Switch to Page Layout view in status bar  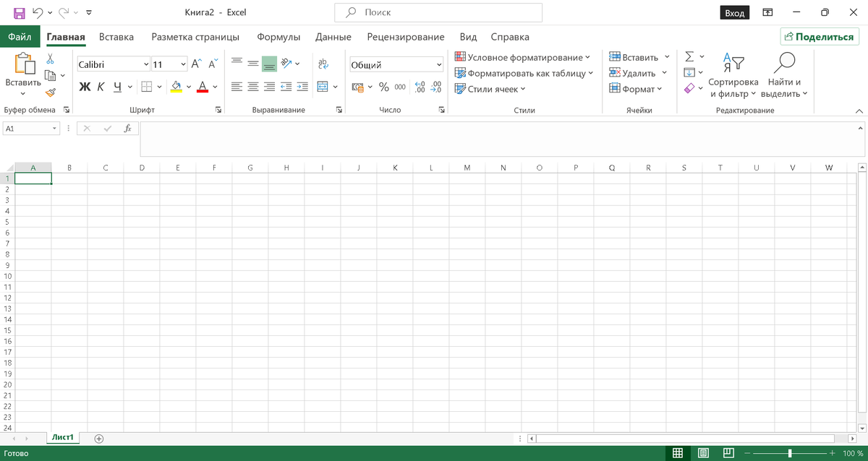pyautogui.click(x=703, y=453)
